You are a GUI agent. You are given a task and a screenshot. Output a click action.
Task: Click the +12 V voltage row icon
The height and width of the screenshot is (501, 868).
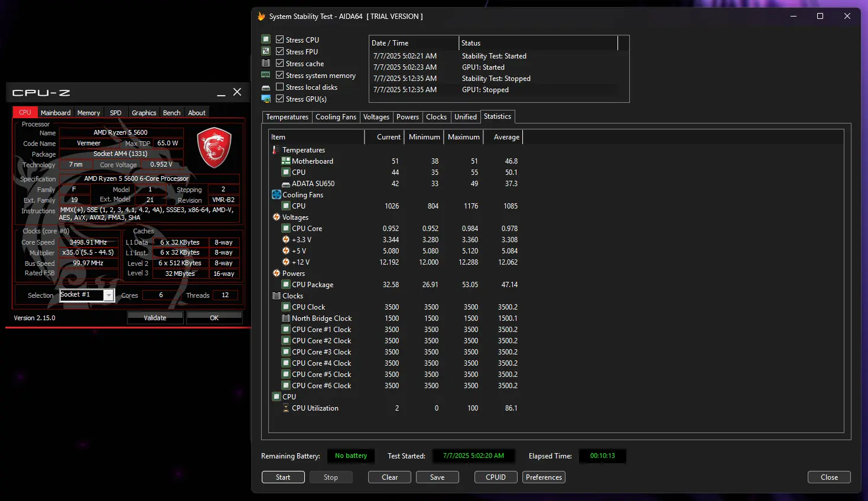[286, 262]
